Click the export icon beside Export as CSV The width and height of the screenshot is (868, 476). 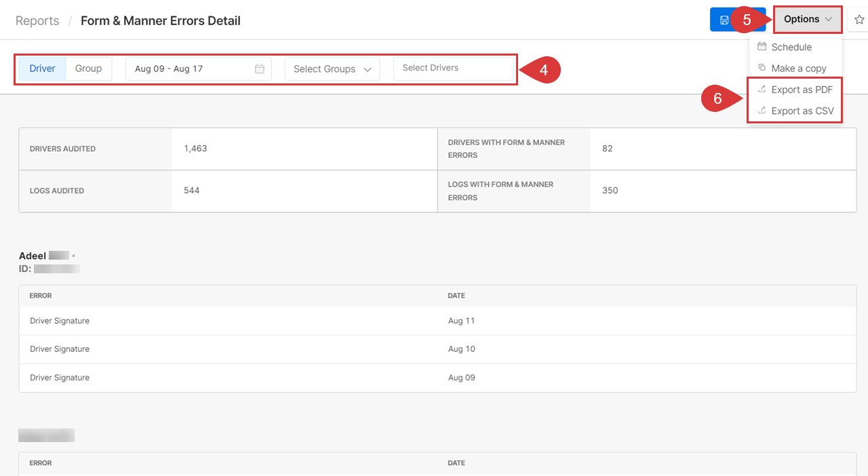point(761,111)
